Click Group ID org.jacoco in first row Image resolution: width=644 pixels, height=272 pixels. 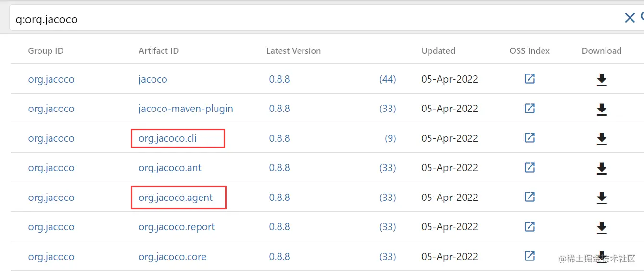point(51,79)
